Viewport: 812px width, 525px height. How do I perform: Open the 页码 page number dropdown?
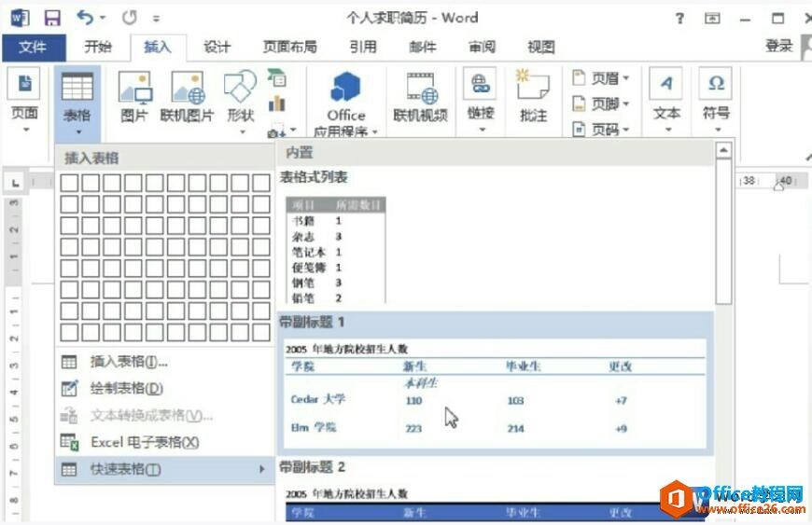(x=601, y=130)
